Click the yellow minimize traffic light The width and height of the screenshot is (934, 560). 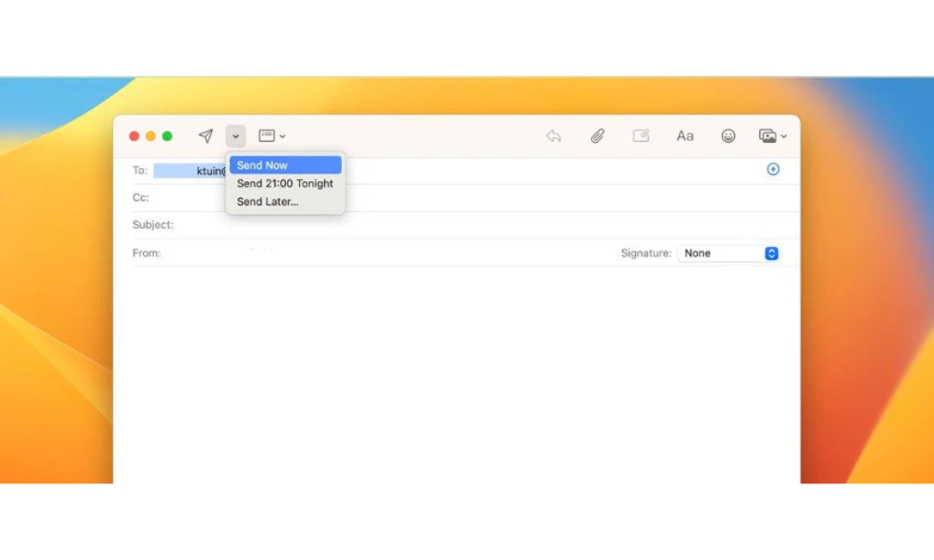click(149, 135)
